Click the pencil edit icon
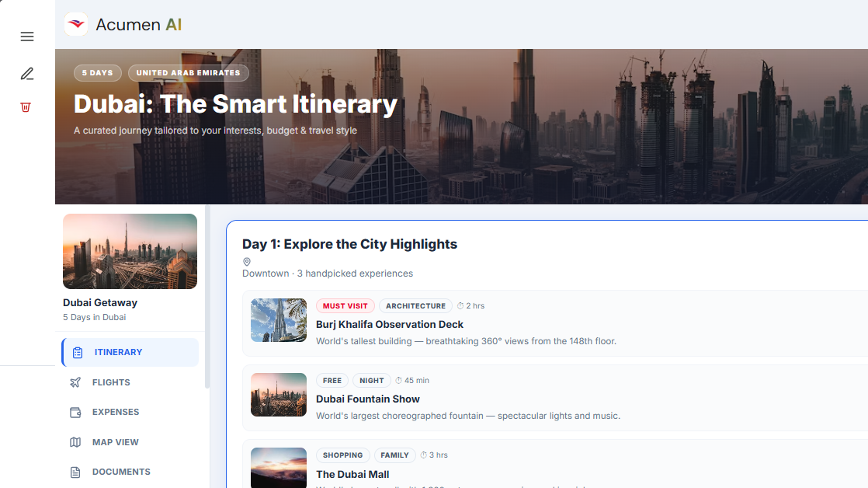This screenshot has width=868, height=488. (x=27, y=74)
